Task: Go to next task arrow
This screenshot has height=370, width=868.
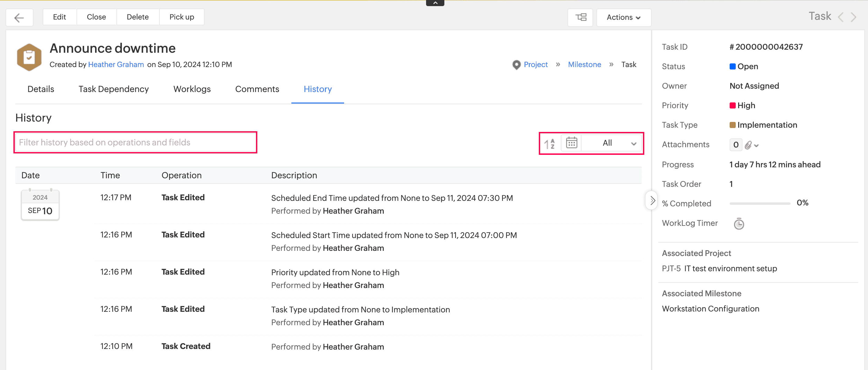Action: (853, 17)
